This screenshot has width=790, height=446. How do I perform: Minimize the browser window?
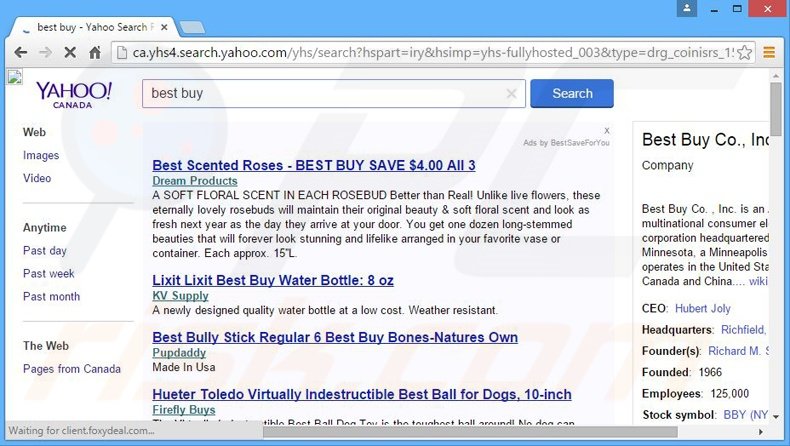[x=714, y=9]
